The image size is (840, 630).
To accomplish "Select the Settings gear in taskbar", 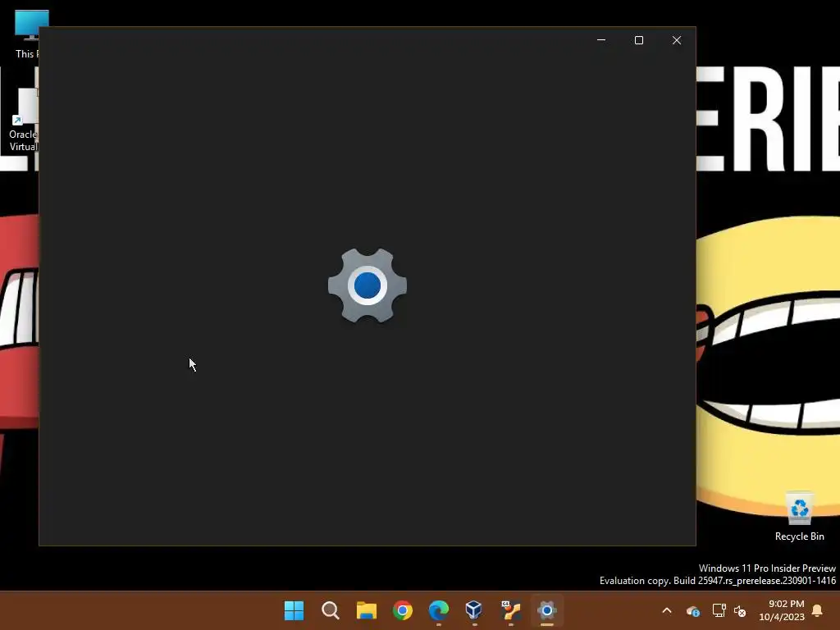I will 547,610.
